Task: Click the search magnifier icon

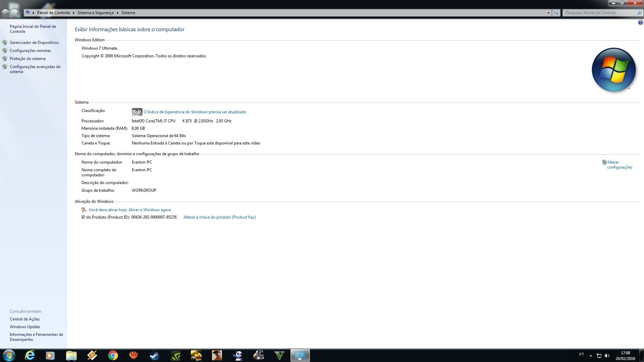Action: point(639,13)
